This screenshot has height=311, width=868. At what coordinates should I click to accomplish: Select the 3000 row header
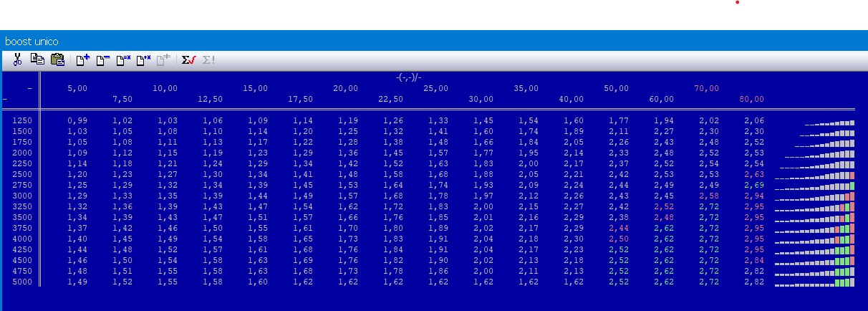tap(22, 196)
